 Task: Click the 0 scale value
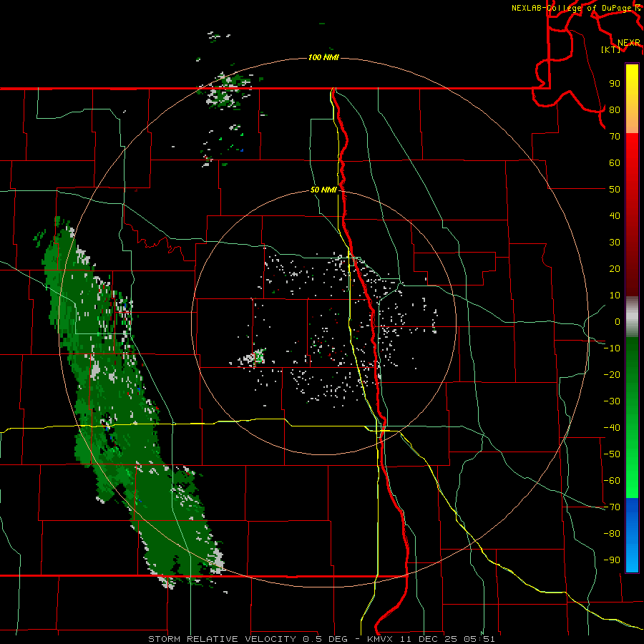[618, 321]
